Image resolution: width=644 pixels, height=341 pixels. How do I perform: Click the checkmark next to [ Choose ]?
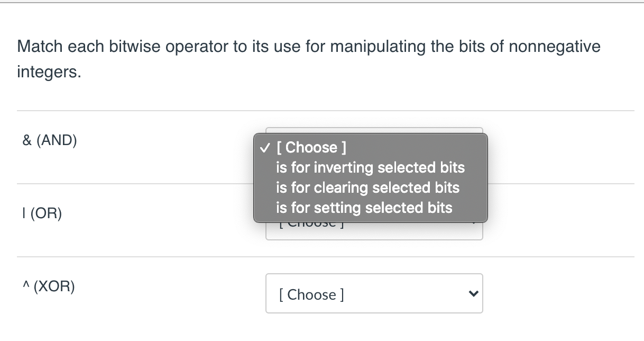coord(264,148)
